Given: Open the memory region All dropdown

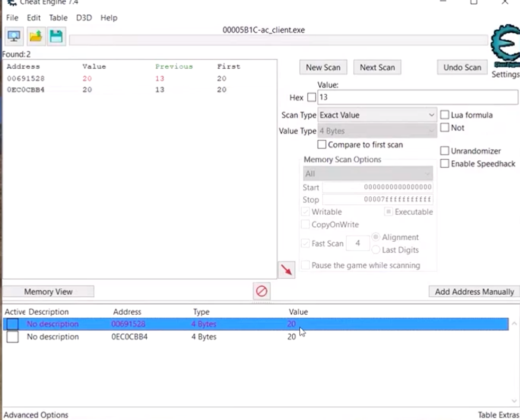Looking at the screenshot, I should click(x=367, y=174).
